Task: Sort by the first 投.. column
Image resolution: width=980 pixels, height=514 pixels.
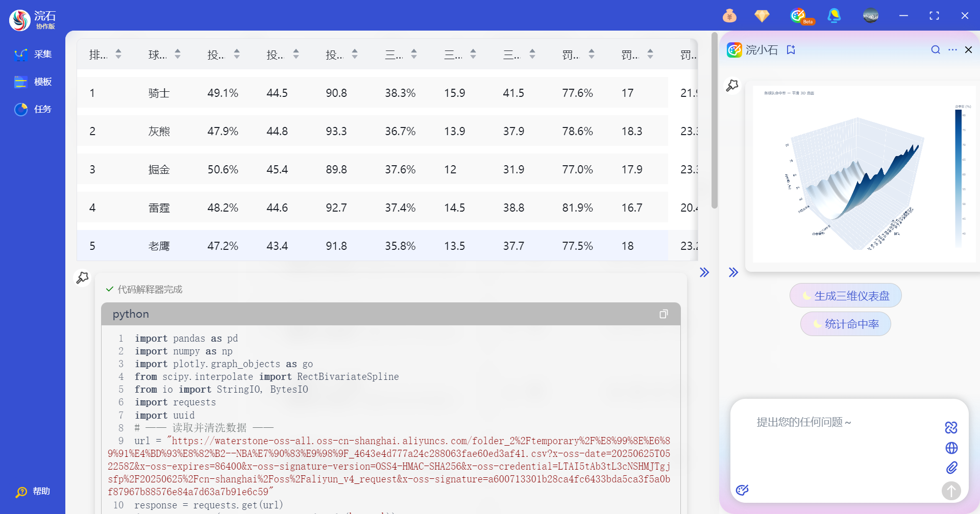Action: click(237, 54)
